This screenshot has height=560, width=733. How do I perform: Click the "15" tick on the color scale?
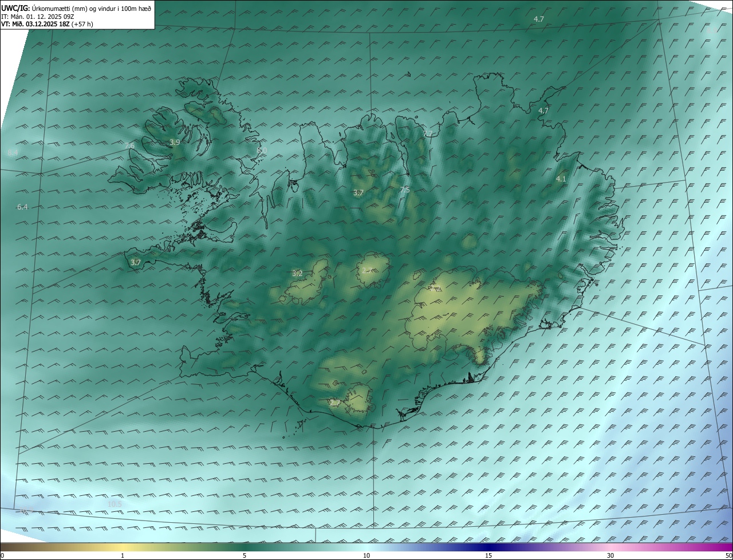pos(488,555)
